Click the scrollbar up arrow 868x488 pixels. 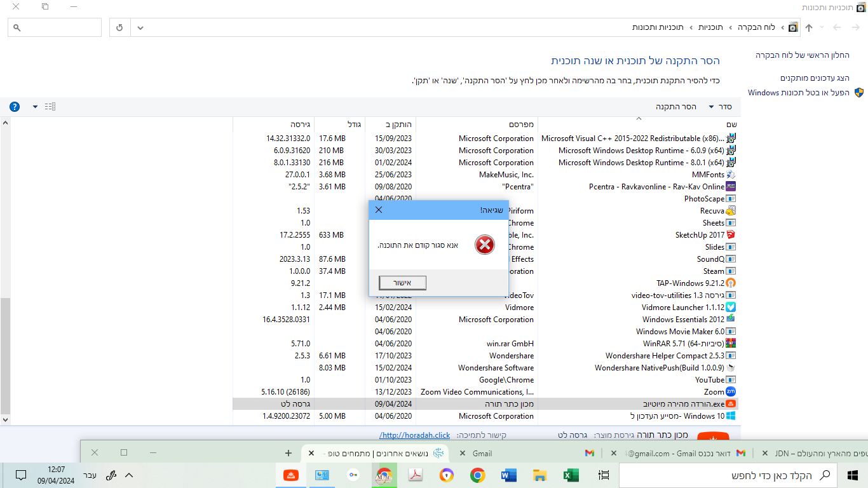click(x=6, y=123)
